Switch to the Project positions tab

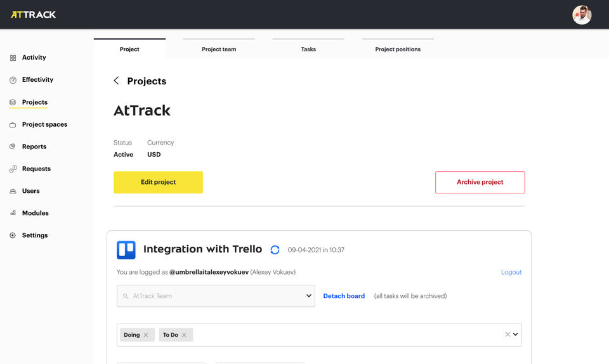point(398,49)
